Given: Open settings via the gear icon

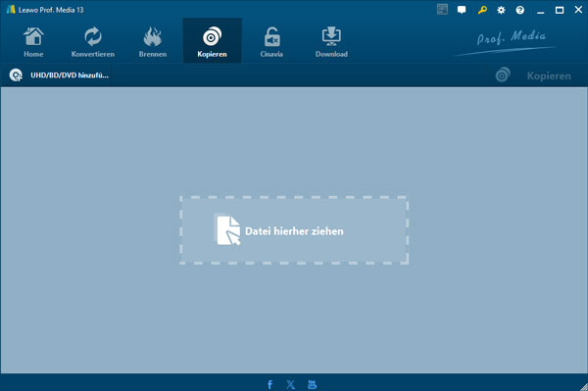Looking at the screenshot, I should pyautogui.click(x=501, y=10).
